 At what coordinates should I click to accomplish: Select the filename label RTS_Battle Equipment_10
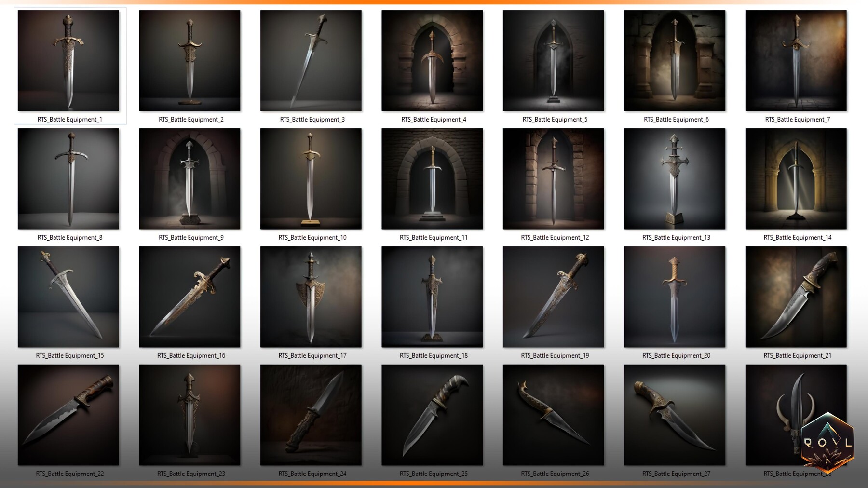click(x=311, y=237)
